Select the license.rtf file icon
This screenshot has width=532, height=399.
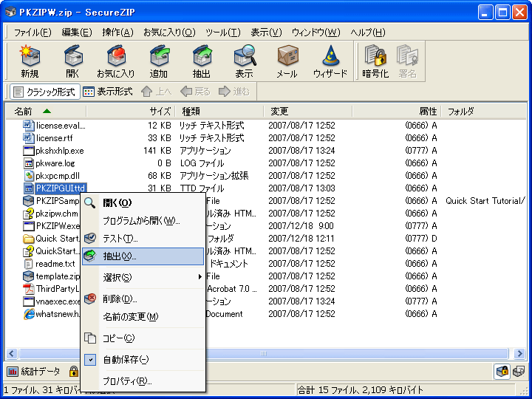29,138
